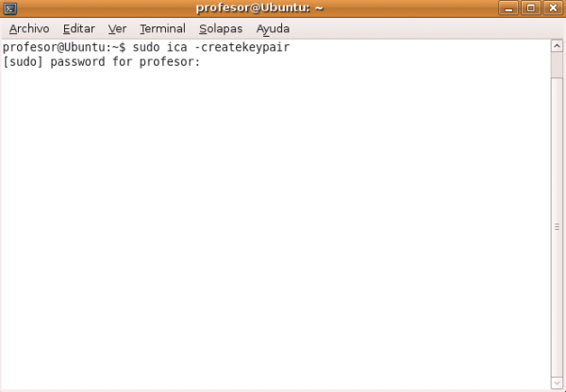Image resolution: width=566 pixels, height=392 pixels.
Task: Click the terminal icon in the title bar
Action: click(9, 8)
